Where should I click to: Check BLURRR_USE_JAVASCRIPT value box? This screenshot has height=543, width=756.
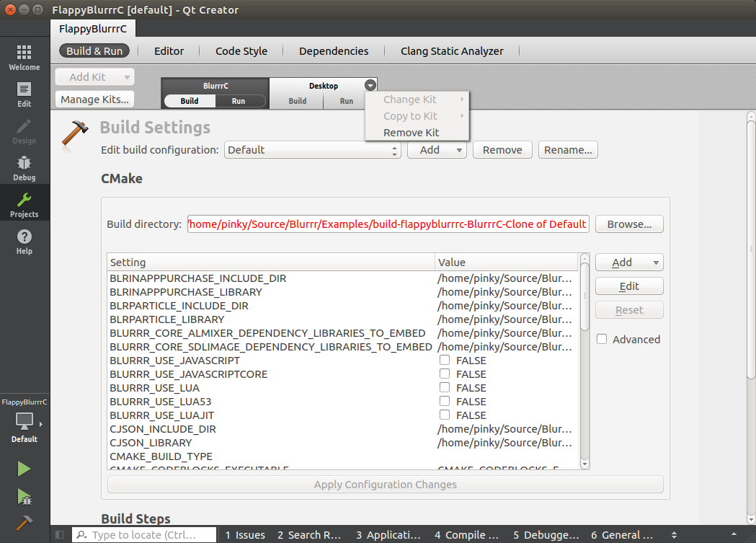(x=445, y=360)
